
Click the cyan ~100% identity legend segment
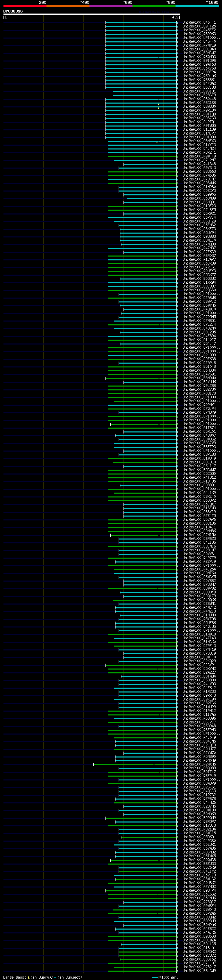(197, 6)
